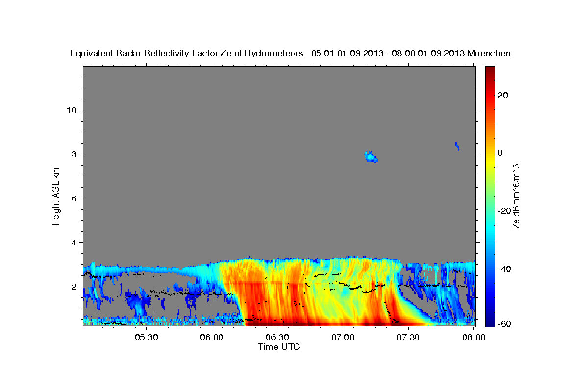Screen dimensions: 588x392
Task: Click the height tick label 10
Action: tap(71, 110)
